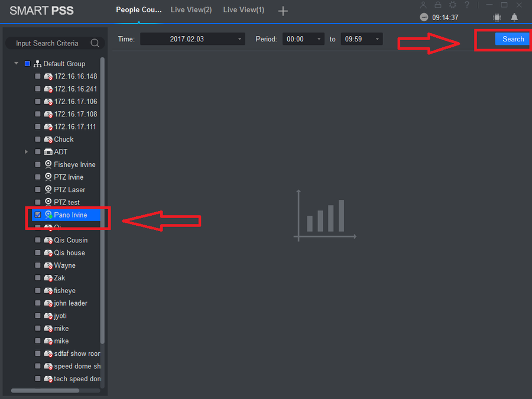Click the device tree vertical scrollbar
The image size is (532, 399).
pyautogui.click(x=102, y=200)
